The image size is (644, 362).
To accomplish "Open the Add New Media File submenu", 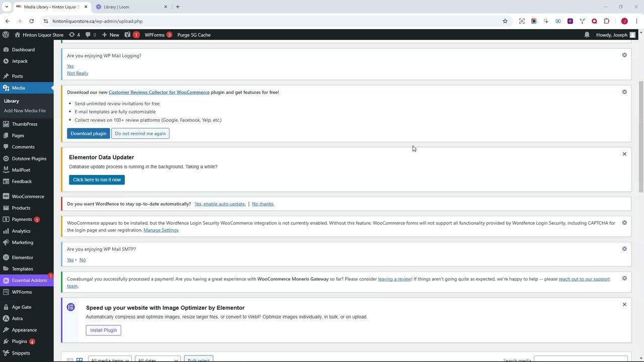I will (25, 111).
